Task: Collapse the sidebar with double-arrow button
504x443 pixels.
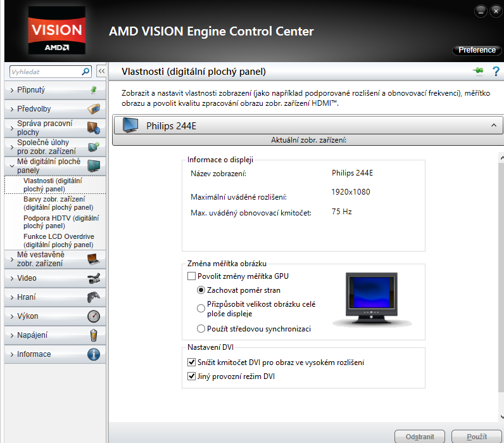Action: click(x=101, y=71)
